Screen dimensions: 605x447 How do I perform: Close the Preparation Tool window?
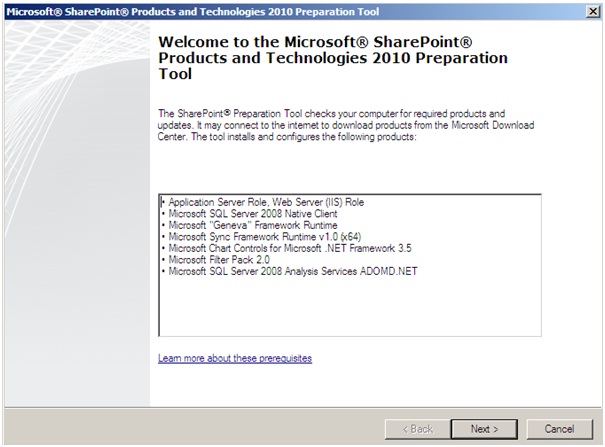(593, 12)
